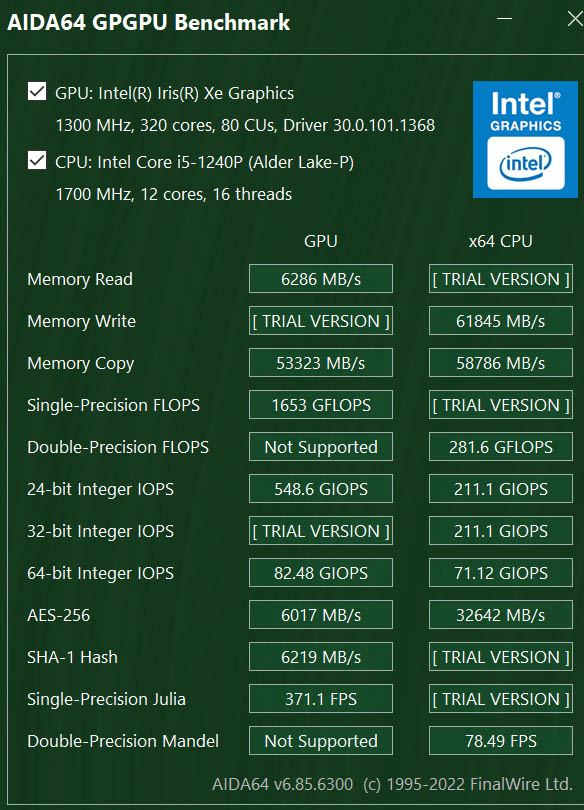Select the GPU Memory Read 6286 MB/s field
The height and width of the screenshot is (810, 584).
[321, 279]
